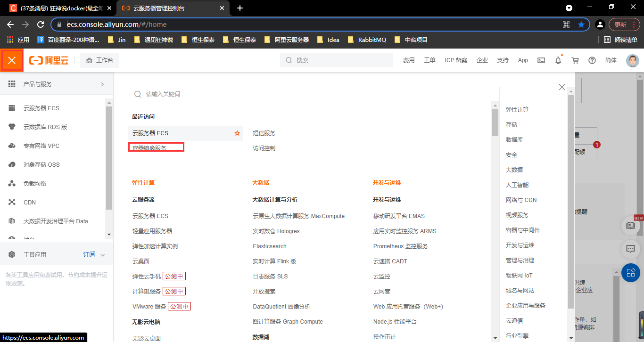Focus the top 搜索 search box
This screenshot has width=644, height=342.
click(x=336, y=60)
